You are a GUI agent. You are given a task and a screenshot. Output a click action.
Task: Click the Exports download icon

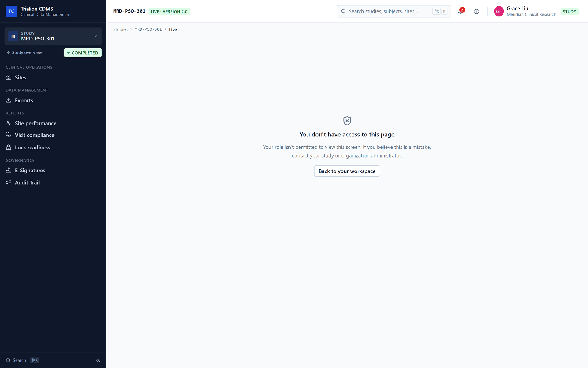tap(9, 100)
